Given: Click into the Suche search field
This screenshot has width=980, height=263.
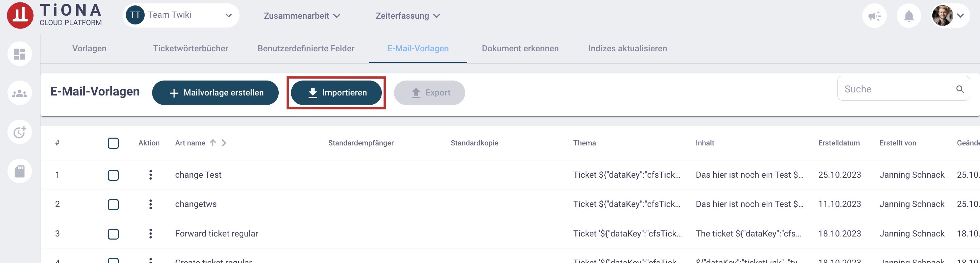Looking at the screenshot, I should (903, 89).
